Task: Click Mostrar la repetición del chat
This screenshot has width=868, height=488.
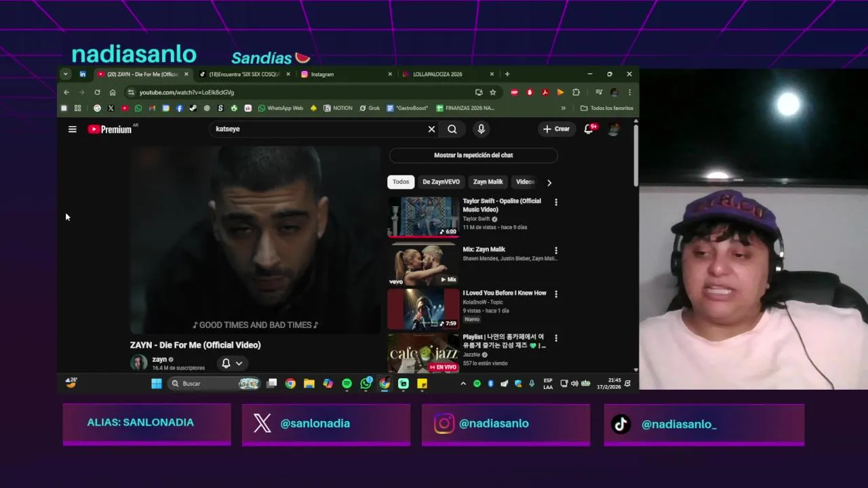Action: point(473,155)
